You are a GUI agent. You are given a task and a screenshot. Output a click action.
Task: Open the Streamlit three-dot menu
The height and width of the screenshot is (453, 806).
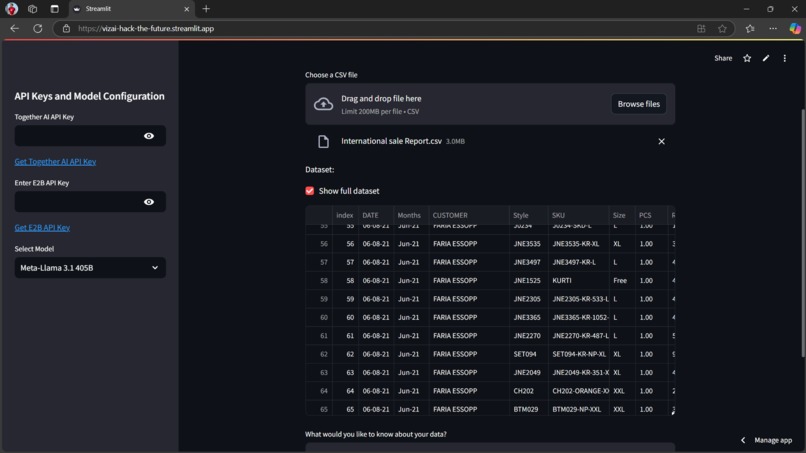784,58
